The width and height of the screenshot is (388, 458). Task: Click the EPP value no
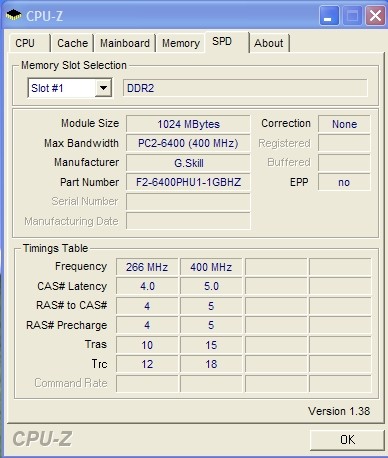tap(344, 182)
